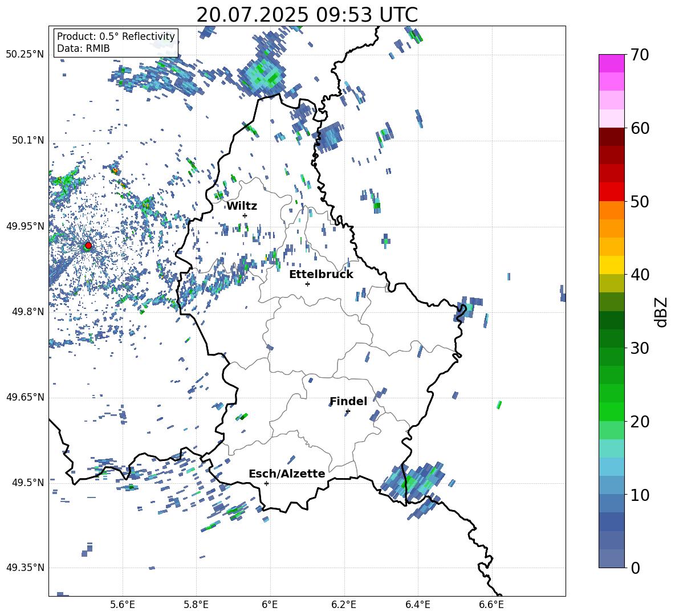Click the 20 tick on colorbar
Image resolution: width=675 pixels, height=616 pixels.
640,421
